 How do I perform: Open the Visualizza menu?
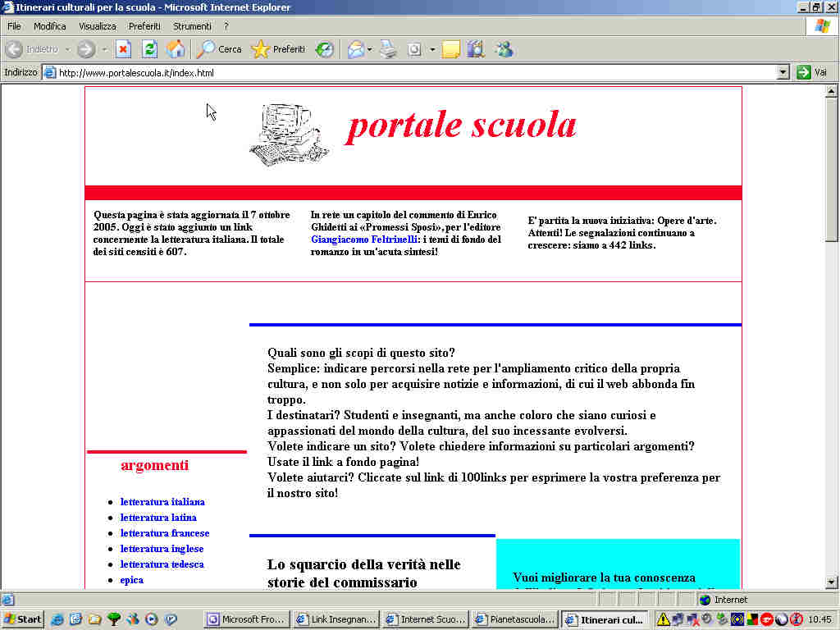coord(98,26)
